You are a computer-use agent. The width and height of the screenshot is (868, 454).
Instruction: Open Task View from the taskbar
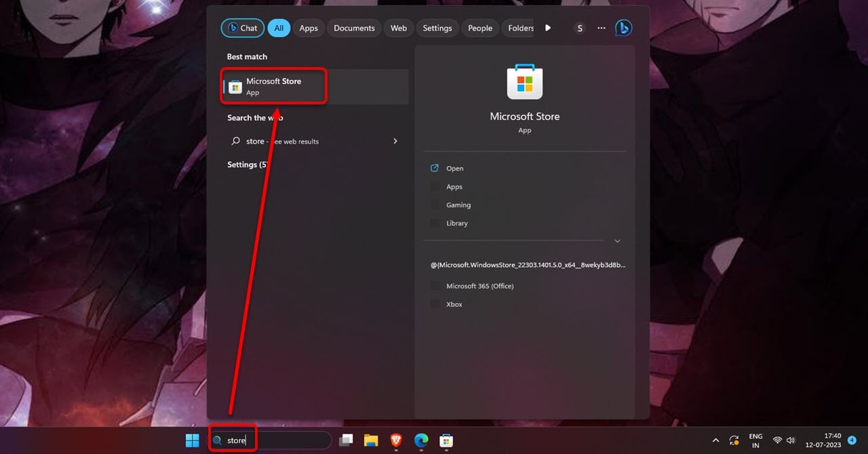click(x=346, y=440)
